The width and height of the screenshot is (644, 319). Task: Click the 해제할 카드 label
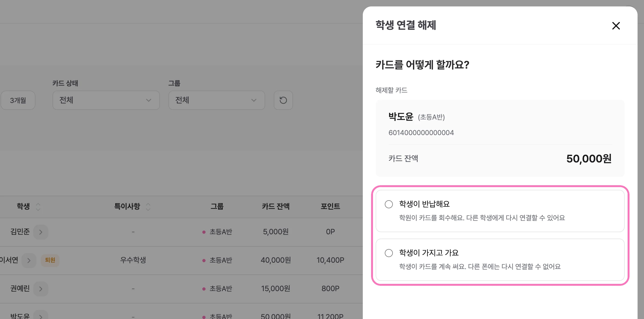pos(391,90)
